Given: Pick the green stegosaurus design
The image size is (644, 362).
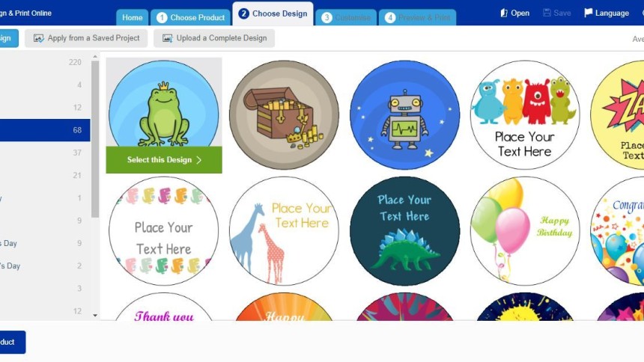Looking at the screenshot, I should pos(404,231).
